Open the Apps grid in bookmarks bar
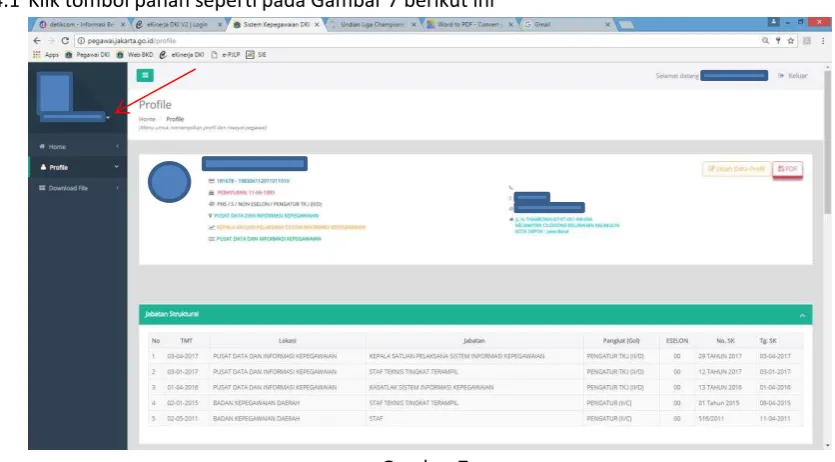The height and width of the screenshot is (462, 835). [46, 55]
